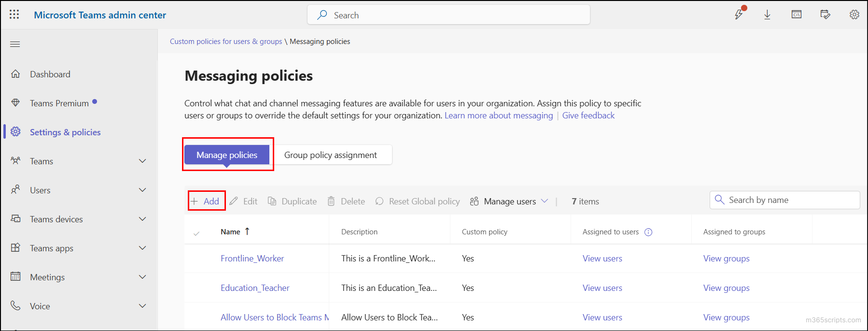The image size is (868, 331).
Task: Expand the Meetings section chevron
Action: pyautogui.click(x=142, y=277)
